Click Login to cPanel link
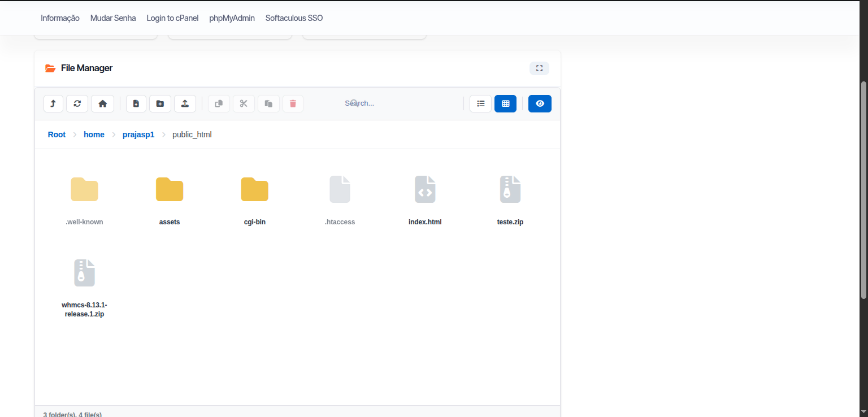Viewport: 868px width, 417px height. 172,18
